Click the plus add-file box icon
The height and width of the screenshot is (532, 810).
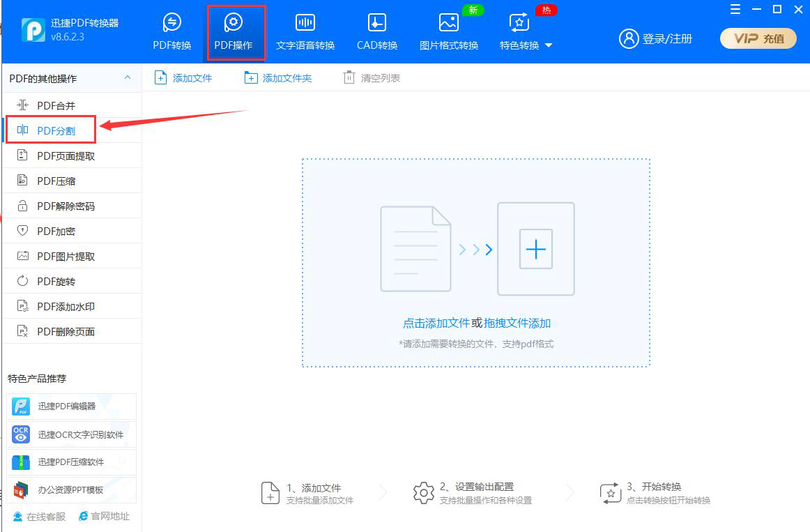(535, 249)
